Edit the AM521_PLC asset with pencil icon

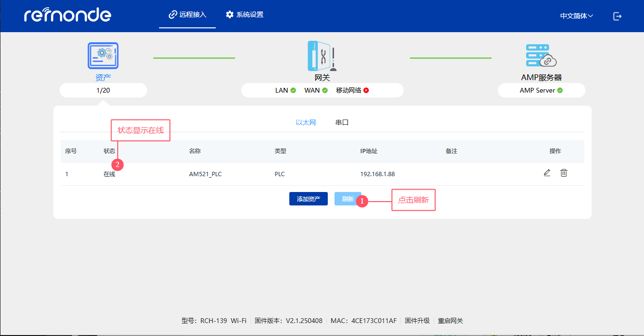[547, 173]
